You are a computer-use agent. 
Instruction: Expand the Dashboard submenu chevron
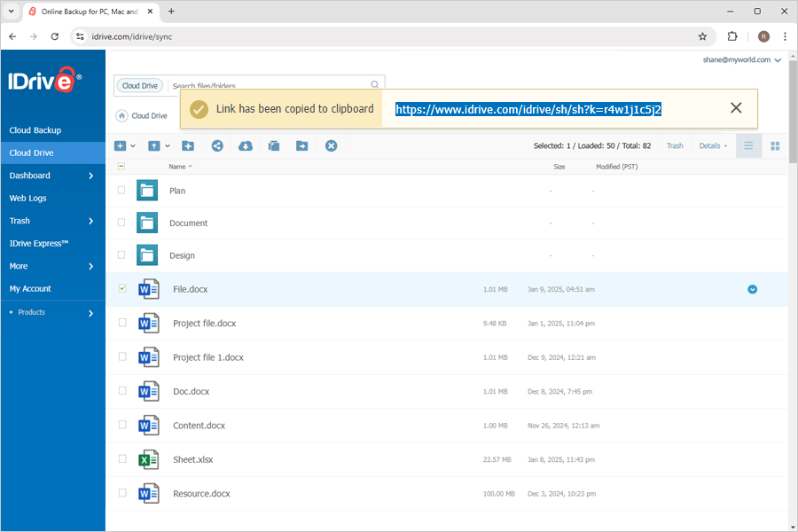click(91, 176)
